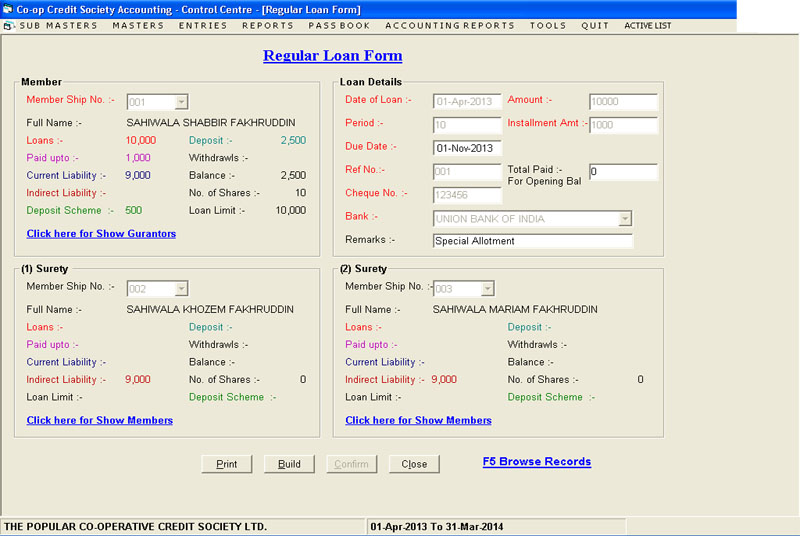The image size is (800, 536).
Task: Click the Remarks text field
Action: pyautogui.click(x=532, y=241)
